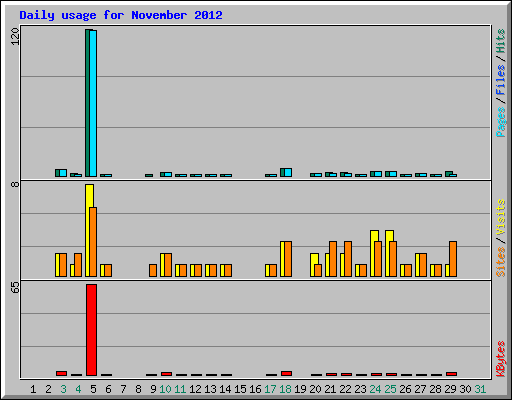
Task: Click day label '31' on x-axis
Action: pyautogui.click(x=480, y=389)
